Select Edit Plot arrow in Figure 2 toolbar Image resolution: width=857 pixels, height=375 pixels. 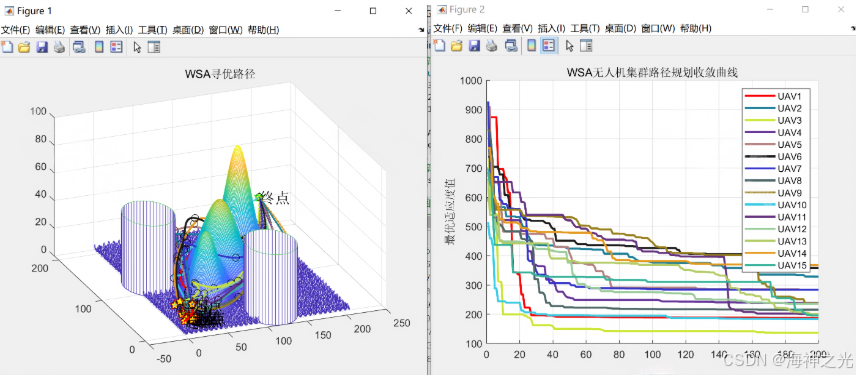(570, 46)
